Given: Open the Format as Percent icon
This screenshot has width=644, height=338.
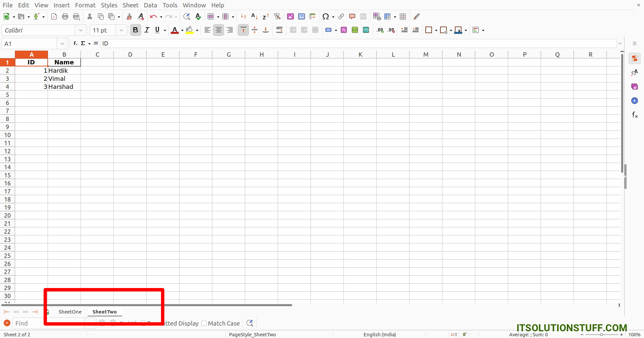Looking at the screenshot, I should [343, 30].
